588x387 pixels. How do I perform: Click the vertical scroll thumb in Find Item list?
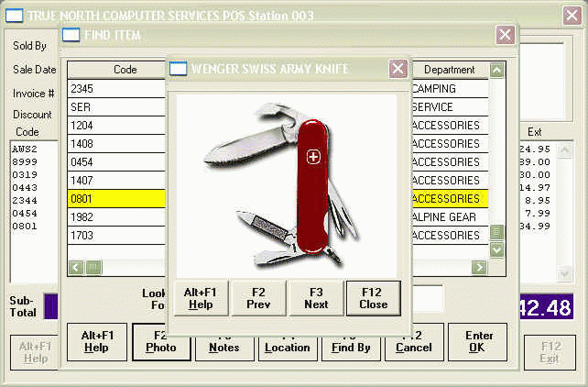coord(496,232)
